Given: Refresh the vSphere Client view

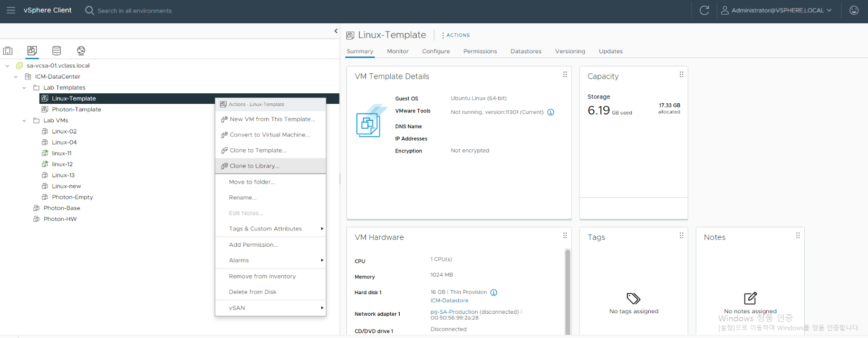Looking at the screenshot, I should pyautogui.click(x=704, y=11).
